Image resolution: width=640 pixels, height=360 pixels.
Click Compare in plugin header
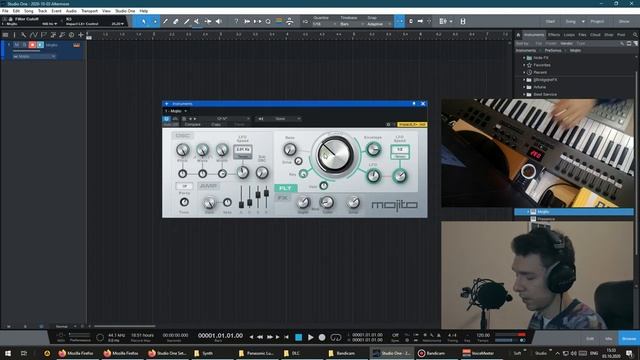click(x=192, y=124)
